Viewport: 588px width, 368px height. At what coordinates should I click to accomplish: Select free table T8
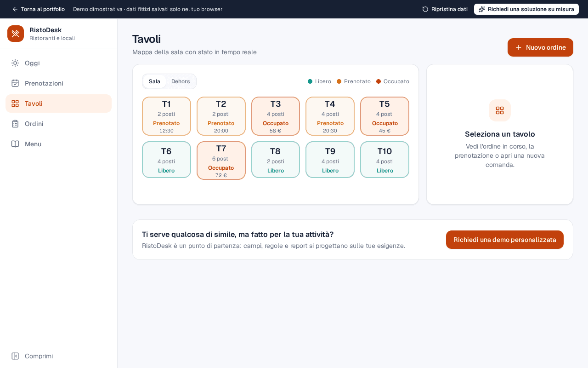276,160
